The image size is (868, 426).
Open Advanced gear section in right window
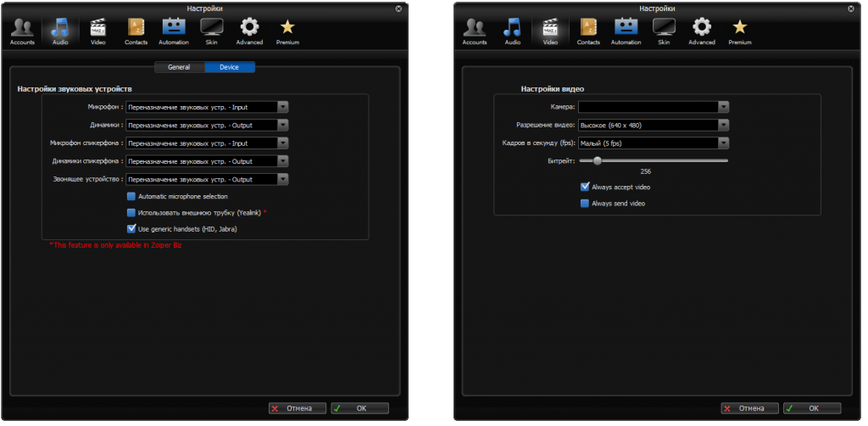click(701, 32)
